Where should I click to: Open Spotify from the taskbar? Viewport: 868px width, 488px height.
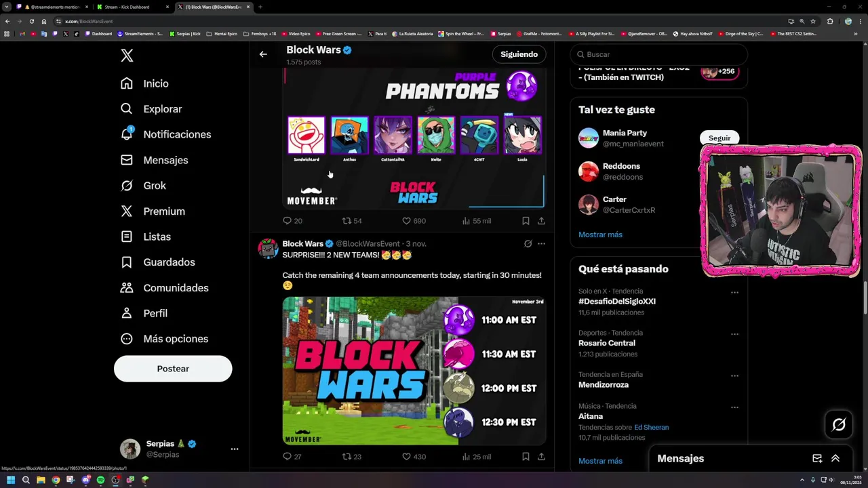pos(100,480)
